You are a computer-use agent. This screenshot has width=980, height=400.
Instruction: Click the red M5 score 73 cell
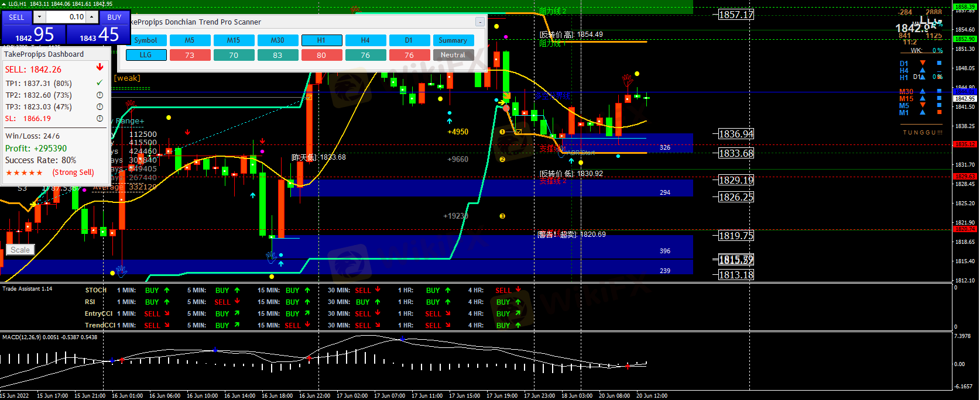click(x=190, y=55)
